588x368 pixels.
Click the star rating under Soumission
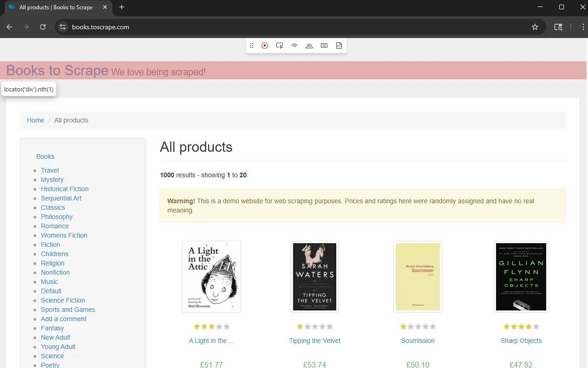click(418, 327)
